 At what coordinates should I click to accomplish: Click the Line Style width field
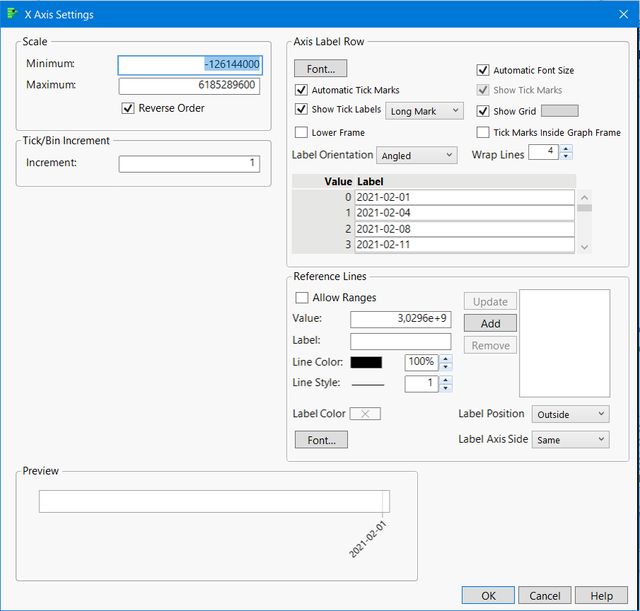[x=422, y=384]
